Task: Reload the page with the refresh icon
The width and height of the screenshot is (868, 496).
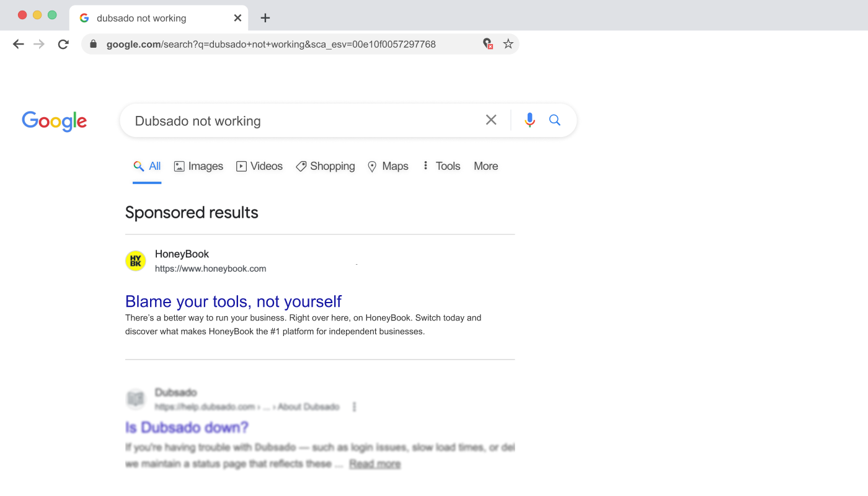Action: tap(63, 44)
